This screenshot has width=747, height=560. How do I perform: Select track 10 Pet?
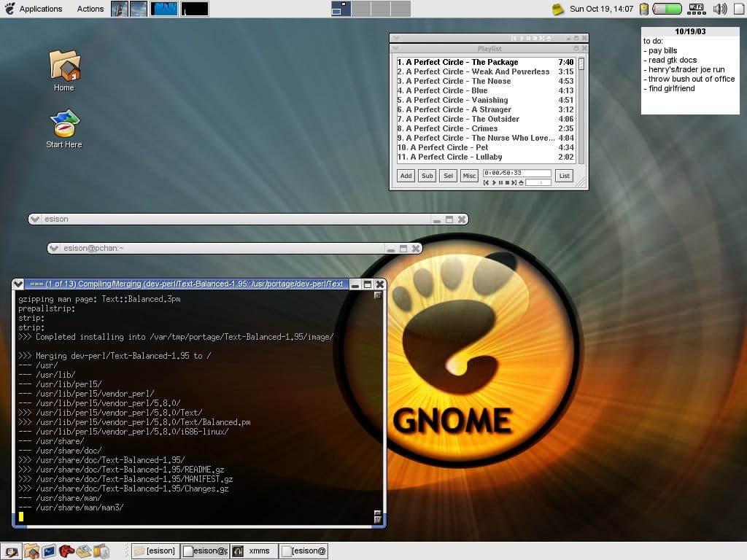click(x=485, y=147)
